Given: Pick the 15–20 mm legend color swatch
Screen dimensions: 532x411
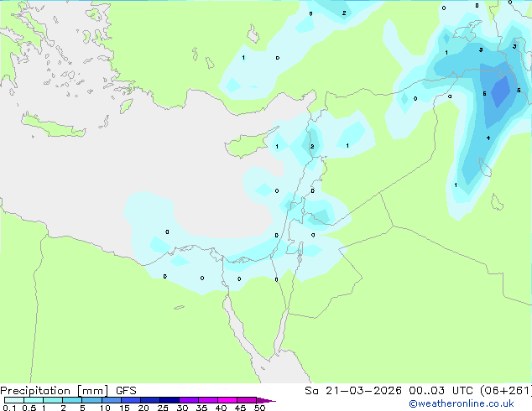Looking at the screenshot, I should pyautogui.click(x=131, y=400).
